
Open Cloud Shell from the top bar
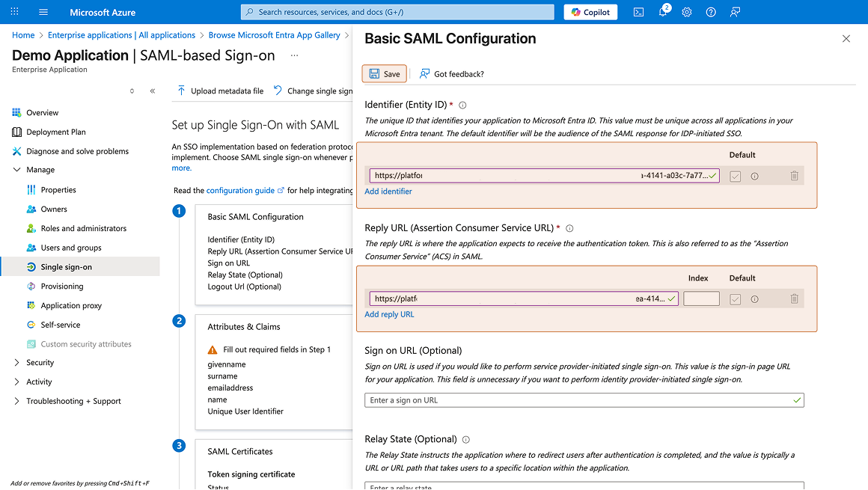638,12
